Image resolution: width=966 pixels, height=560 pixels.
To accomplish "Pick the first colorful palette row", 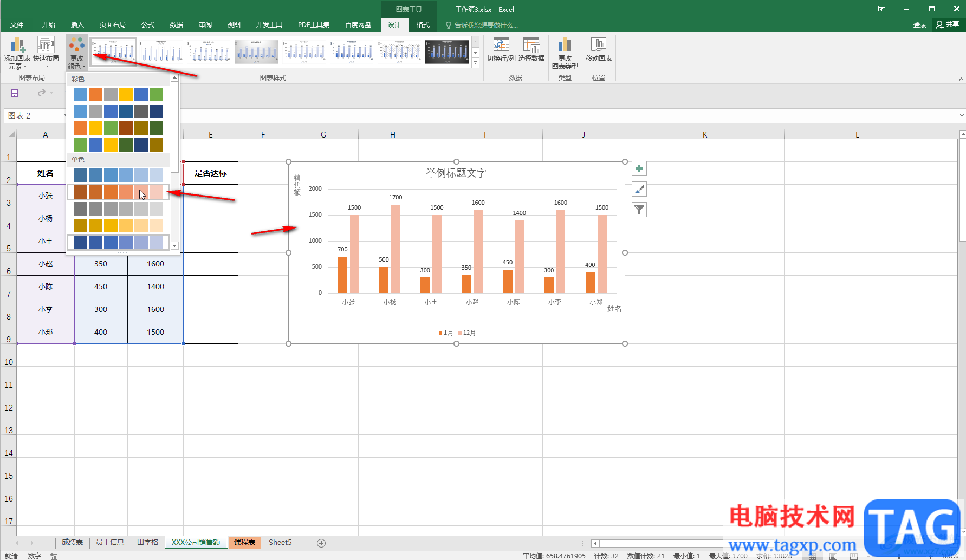I will pyautogui.click(x=118, y=94).
